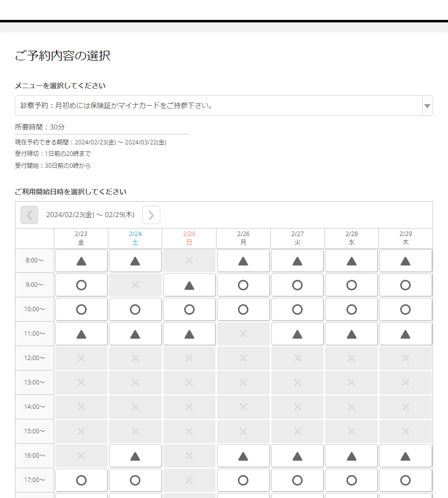
Task: Select the ▲ slot at 16:00 on 2/29
Action: tap(406, 456)
